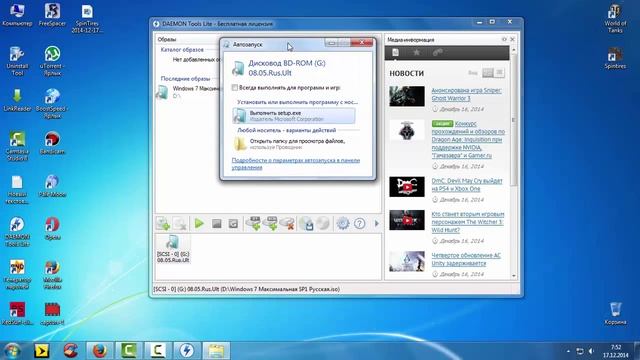
Task: Open Preferences gear icon in DAEMON Tools
Action: (343, 223)
